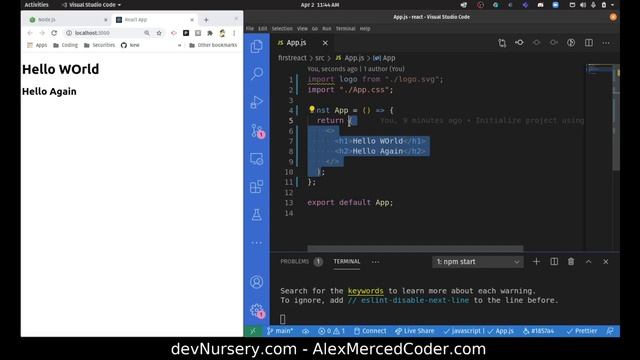Close the App.js editor tab

[325, 43]
